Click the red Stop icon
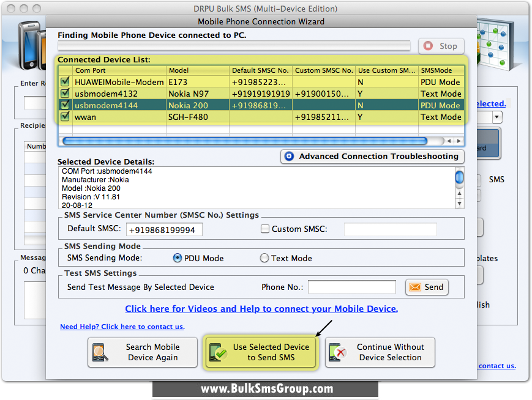 [x=427, y=46]
